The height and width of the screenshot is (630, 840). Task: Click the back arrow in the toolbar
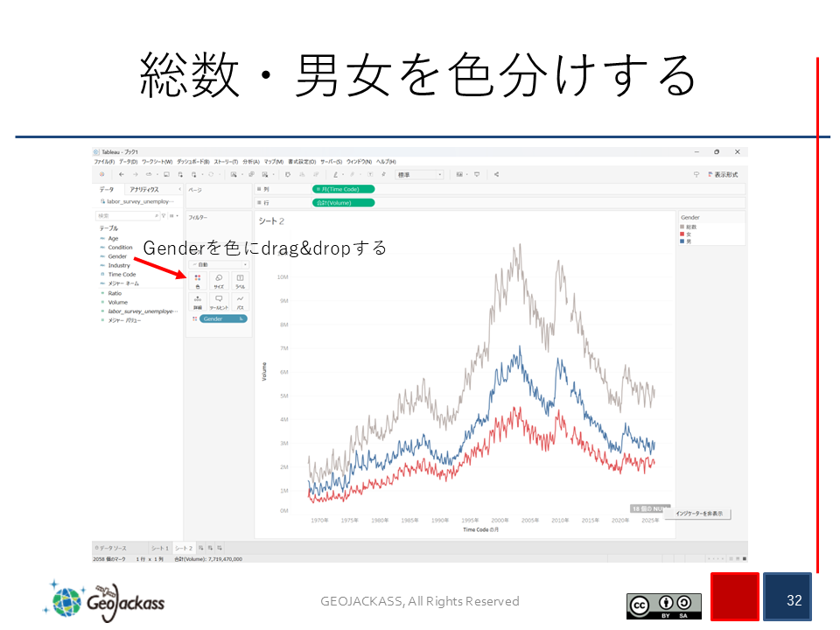(122, 174)
